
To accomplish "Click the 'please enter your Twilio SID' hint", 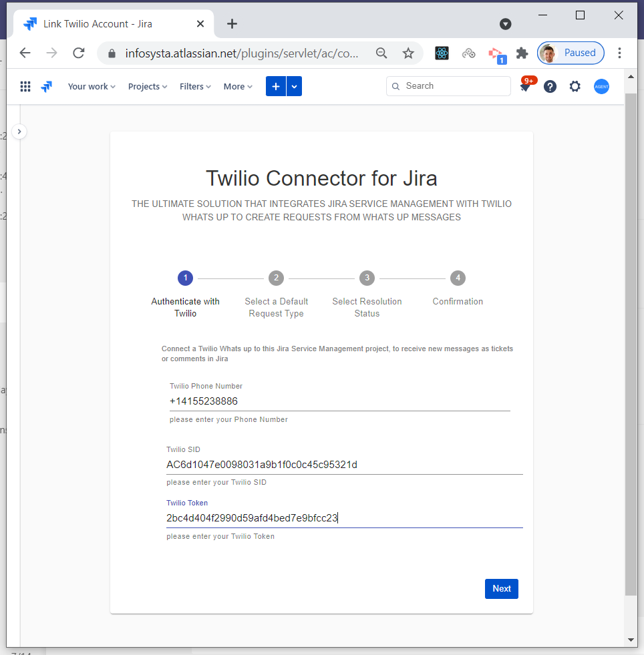I will 216,483.
